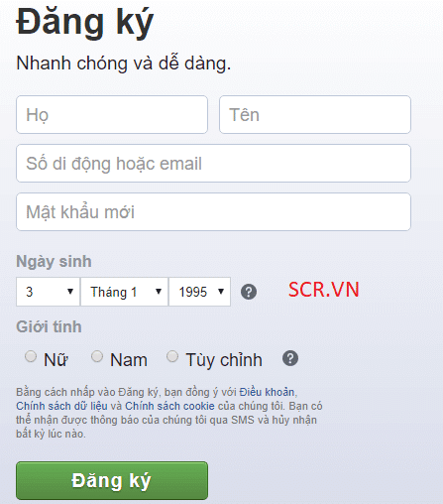The image size is (443, 504).
Task: Open the Chính sách dữ liệu link
Action: pyautogui.click(x=61, y=406)
